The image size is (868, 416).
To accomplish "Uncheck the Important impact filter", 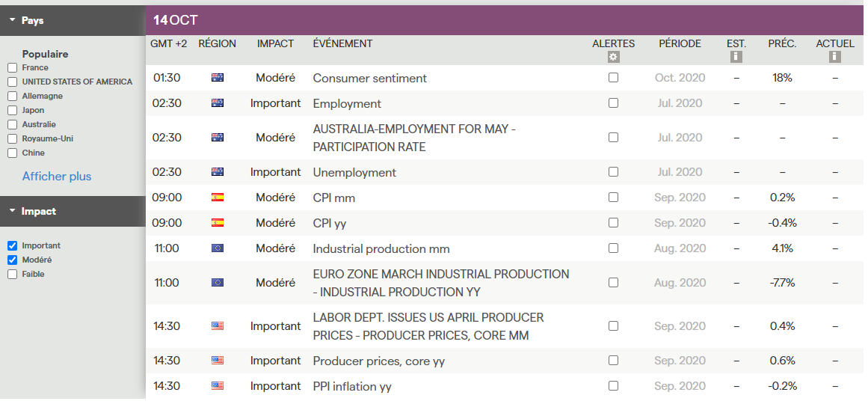I will pyautogui.click(x=12, y=246).
